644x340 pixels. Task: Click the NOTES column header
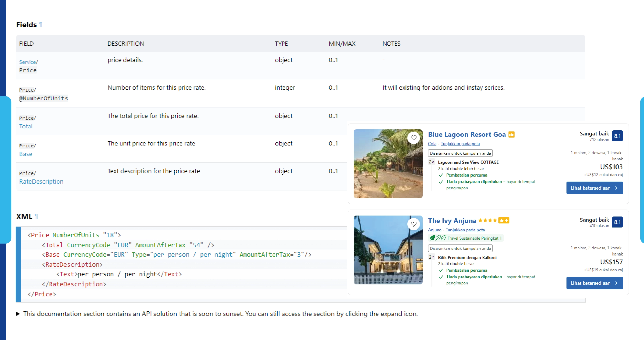(391, 44)
